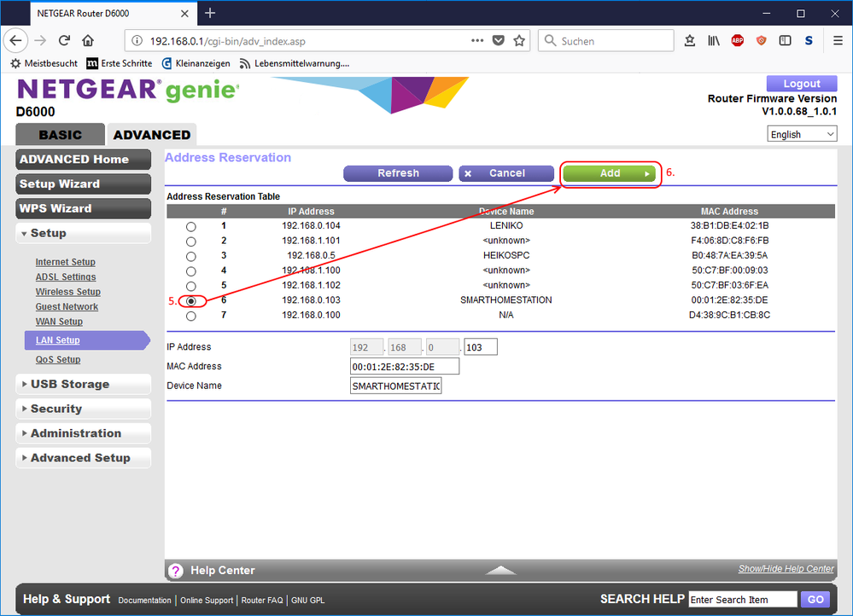Expand the Administration section
Viewport: 853px width, 616px height.
(83, 433)
